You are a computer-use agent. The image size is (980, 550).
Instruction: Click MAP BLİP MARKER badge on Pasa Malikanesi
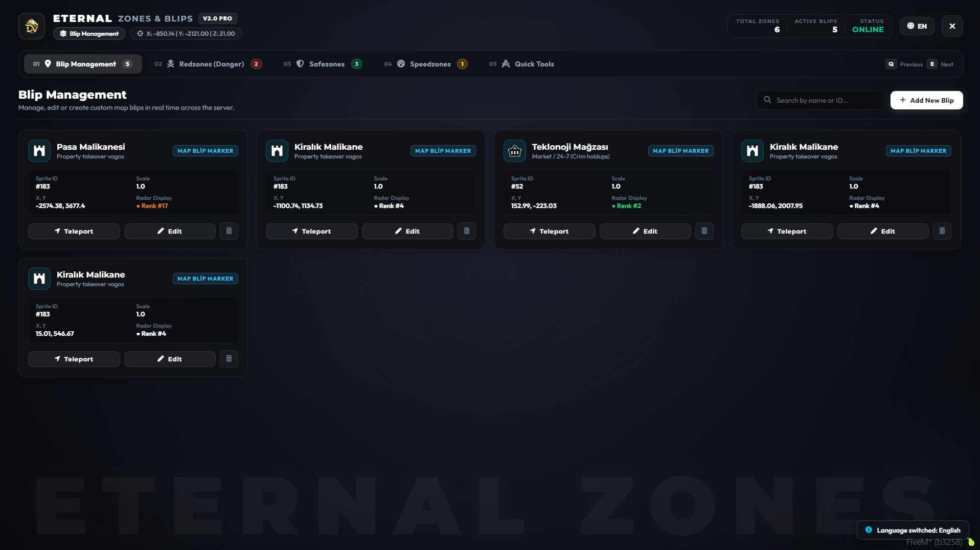tap(206, 151)
